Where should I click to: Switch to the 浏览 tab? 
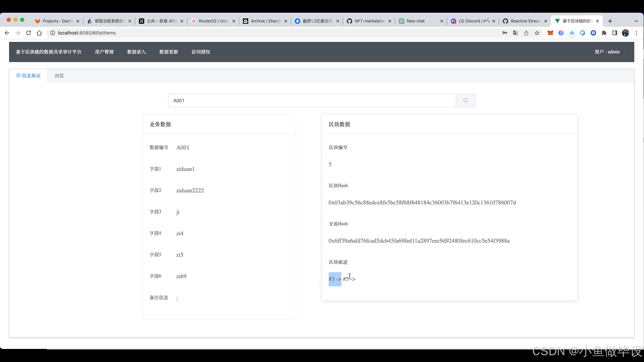click(59, 76)
